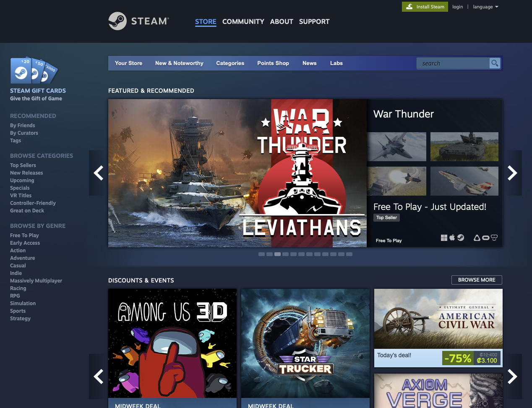
Task: Open Strategy genre
Action: click(x=20, y=319)
